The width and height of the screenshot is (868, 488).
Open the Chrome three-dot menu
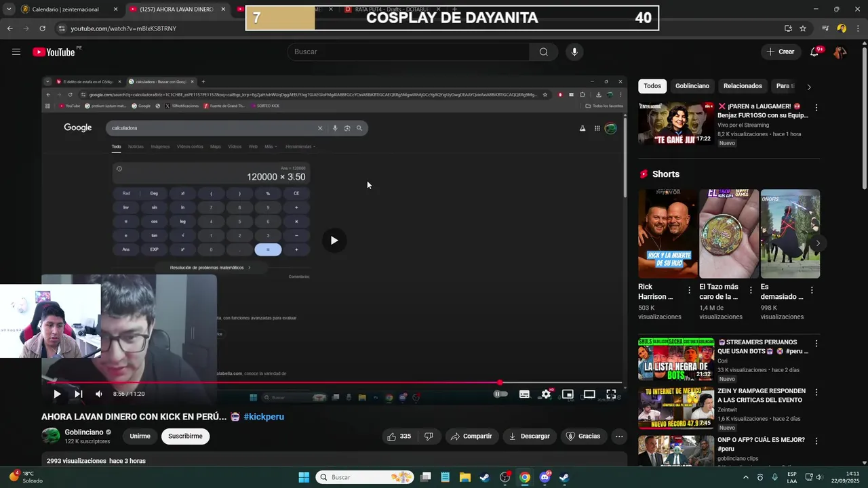859,28
